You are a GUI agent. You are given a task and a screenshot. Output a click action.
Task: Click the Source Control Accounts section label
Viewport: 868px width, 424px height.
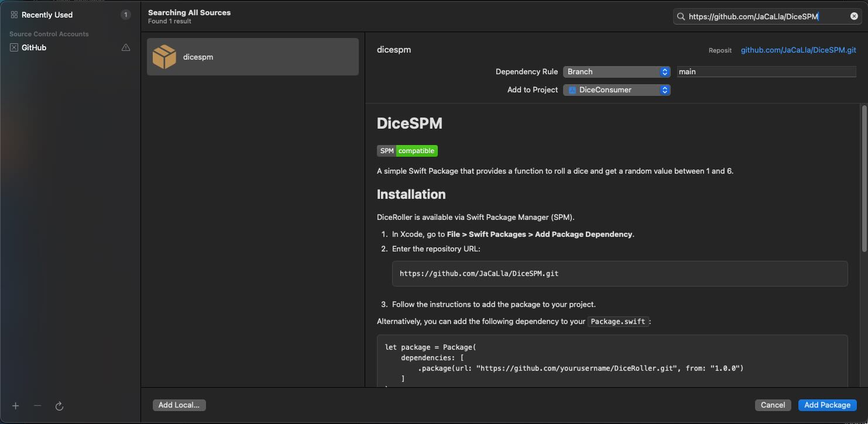tap(49, 34)
